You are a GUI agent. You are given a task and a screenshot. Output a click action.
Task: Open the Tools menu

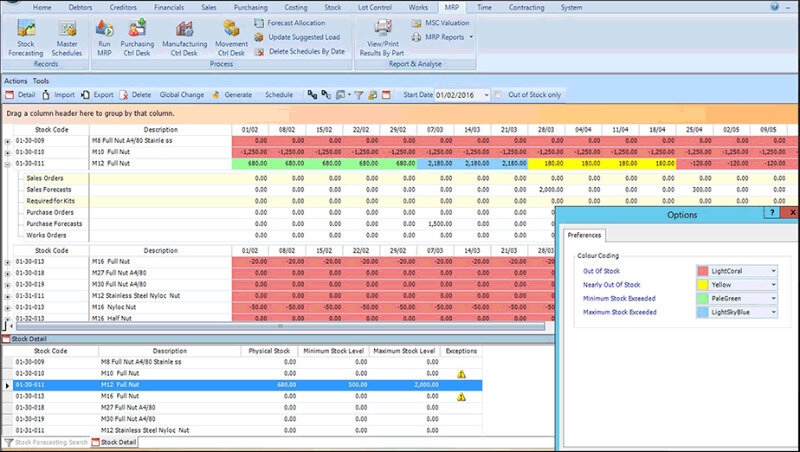(40, 80)
